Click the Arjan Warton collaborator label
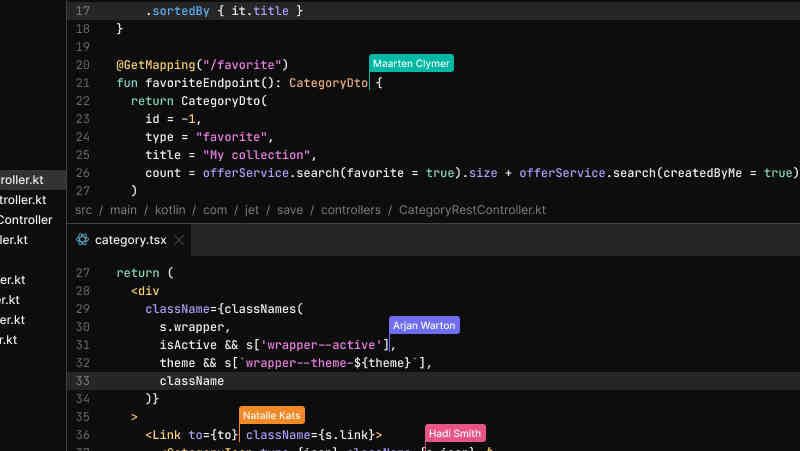Image resolution: width=800 pixels, height=451 pixels. 424,325
